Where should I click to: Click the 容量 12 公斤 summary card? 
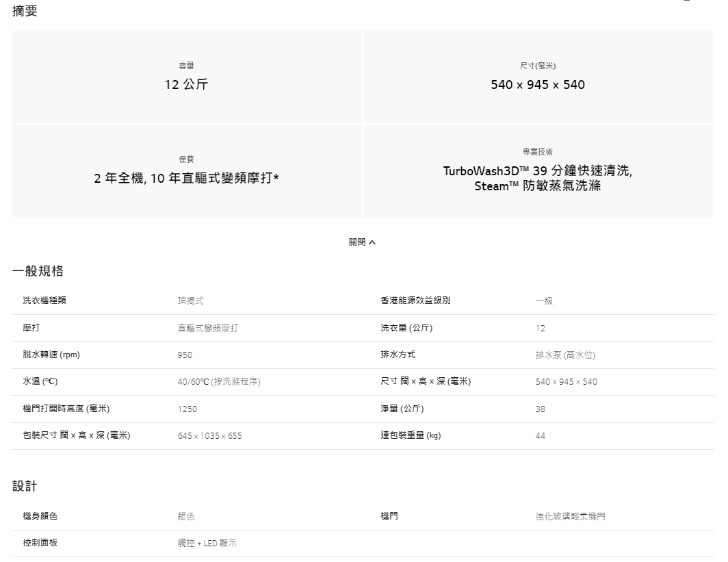[x=186, y=77]
